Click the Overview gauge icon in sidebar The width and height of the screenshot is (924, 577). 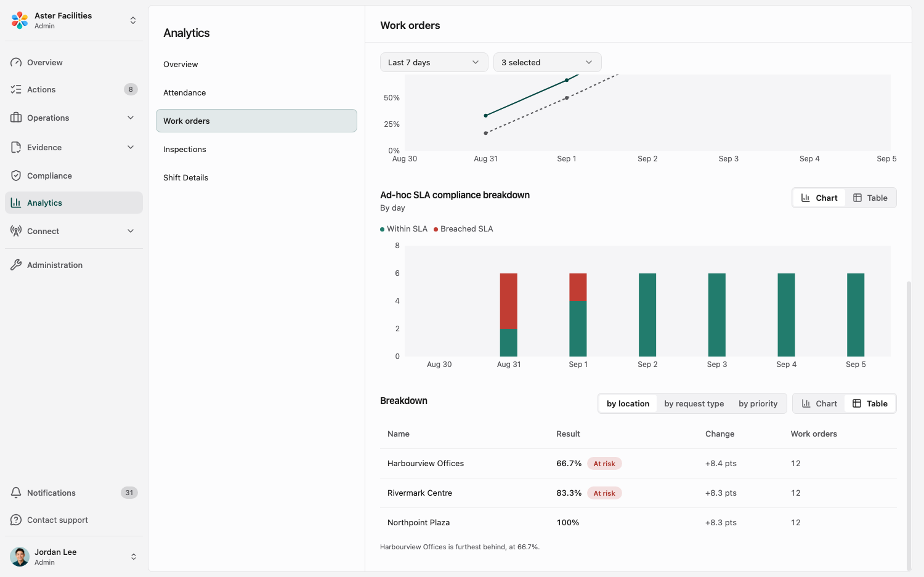(x=16, y=62)
